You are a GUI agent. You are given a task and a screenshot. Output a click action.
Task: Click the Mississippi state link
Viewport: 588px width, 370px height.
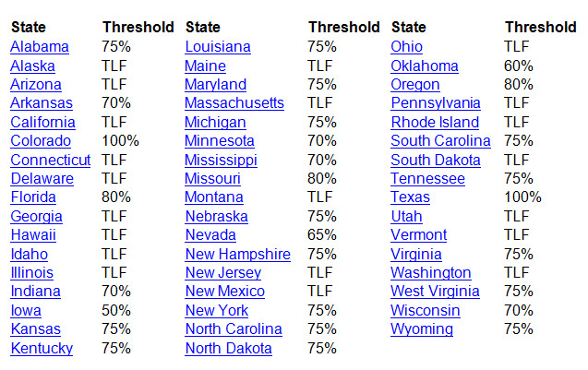[221, 161]
